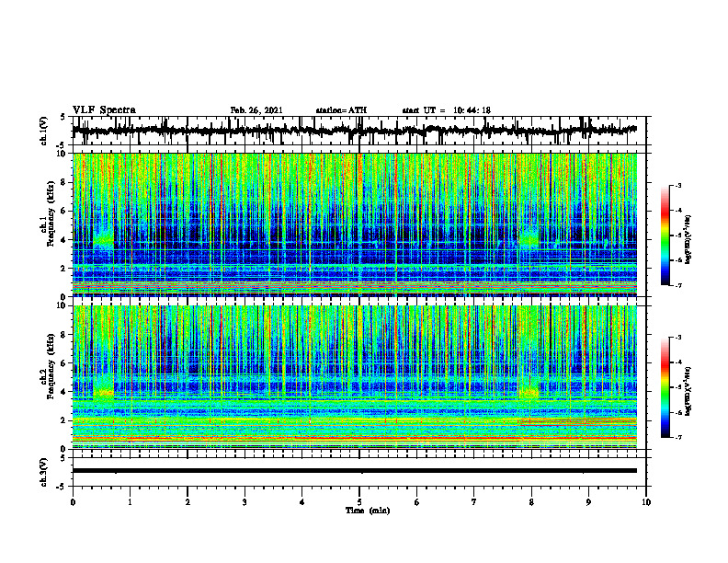Click the "ch.3(V)" waveform axis label
This screenshot has height=563, width=728.
[44, 473]
